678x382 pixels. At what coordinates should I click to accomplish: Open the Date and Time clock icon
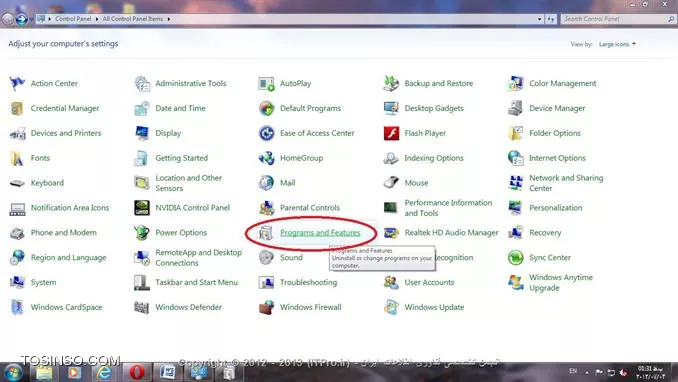coord(142,108)
